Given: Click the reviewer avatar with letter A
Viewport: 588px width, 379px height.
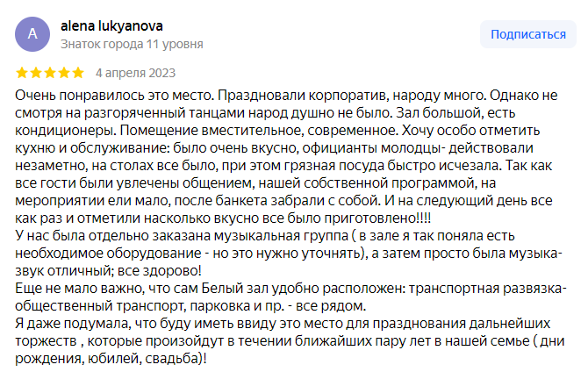Looking at the screenshot, I should tap(32, 34).
